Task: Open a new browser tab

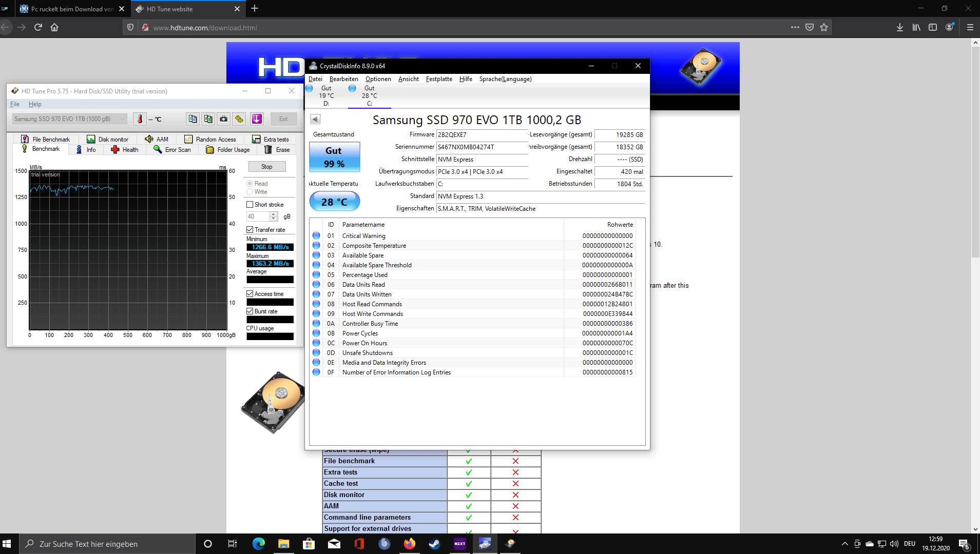Action: tap(255, 8)
